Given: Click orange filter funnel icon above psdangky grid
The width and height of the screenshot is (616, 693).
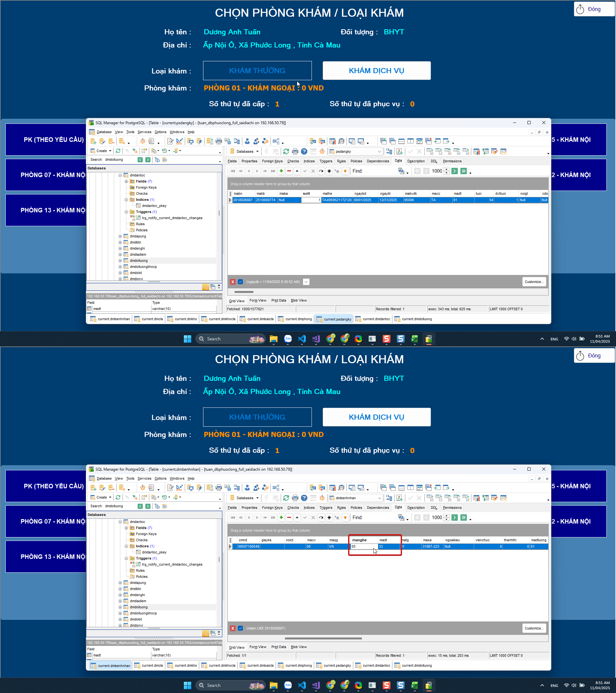Looking at the screenshot, I should pos(345,171).
